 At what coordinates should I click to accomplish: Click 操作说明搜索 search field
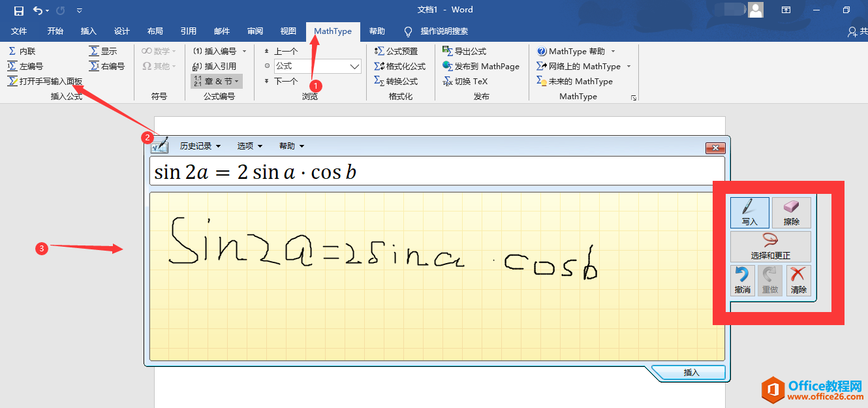pyautogui.click(x=444, y=31)
